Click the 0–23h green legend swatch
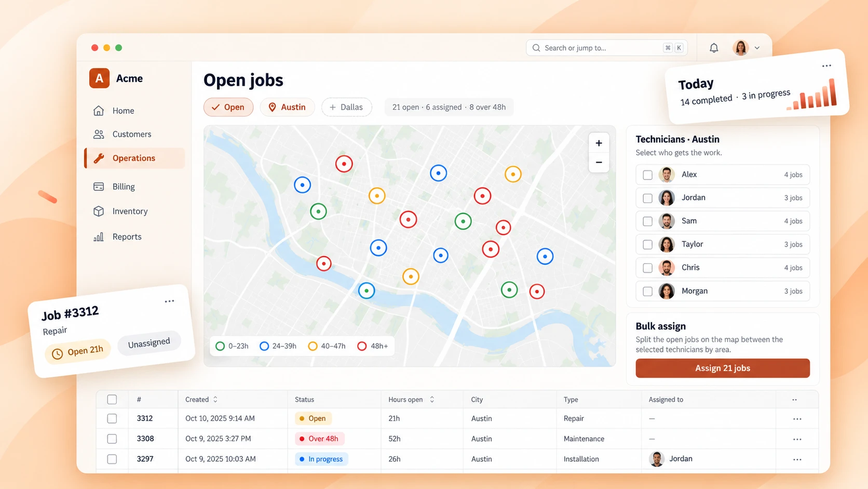This screenshot has width=868, height=489. point(220,346)
